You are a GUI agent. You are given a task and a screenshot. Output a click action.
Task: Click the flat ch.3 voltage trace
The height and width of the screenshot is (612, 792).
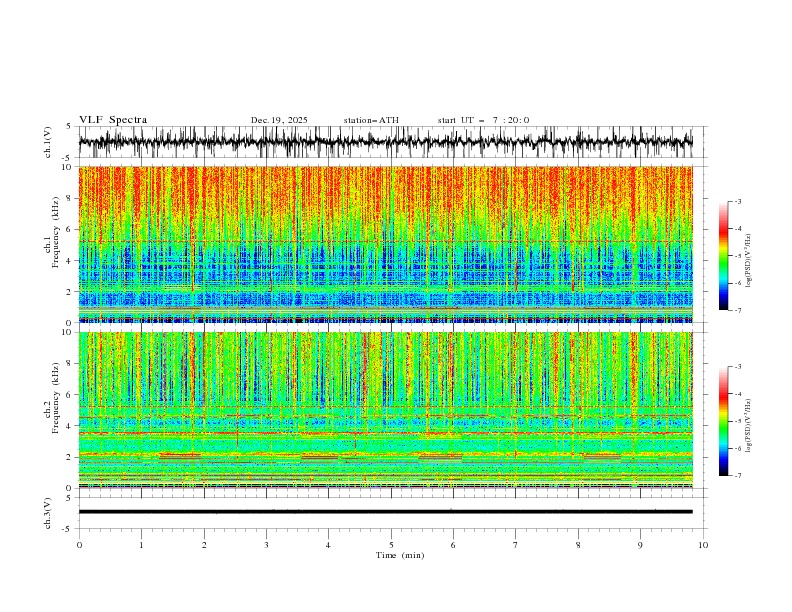pos(385,512)
